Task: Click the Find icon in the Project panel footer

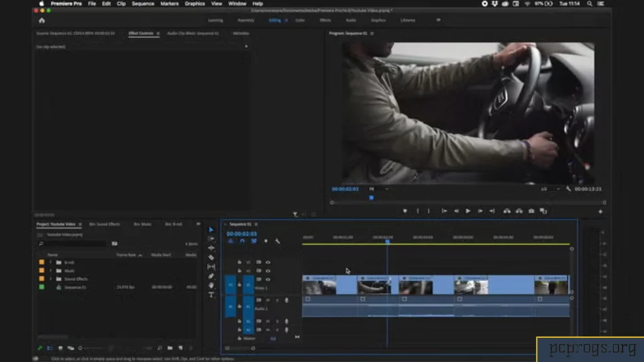Action: pyautogui.click(x=160, y=348)
